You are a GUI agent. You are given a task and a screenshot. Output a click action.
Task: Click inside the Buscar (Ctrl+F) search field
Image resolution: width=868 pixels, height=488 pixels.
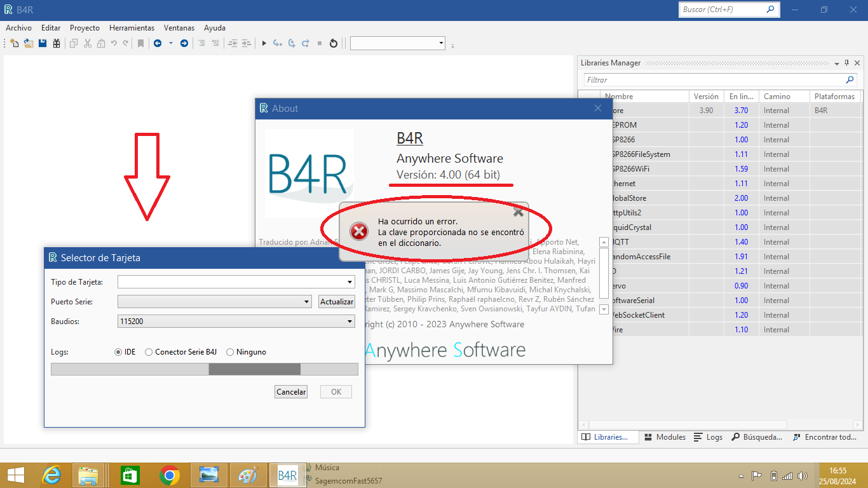pyautogui.click(x=722, y=10)
